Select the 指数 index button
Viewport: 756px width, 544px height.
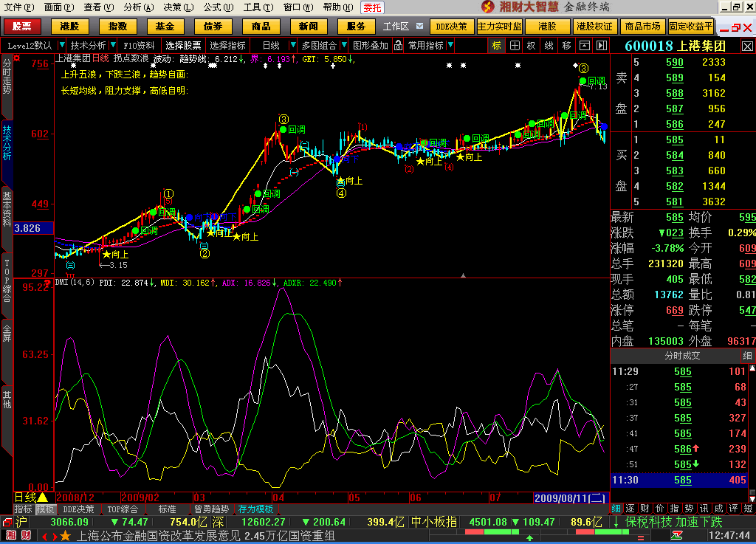pos(117,27)
